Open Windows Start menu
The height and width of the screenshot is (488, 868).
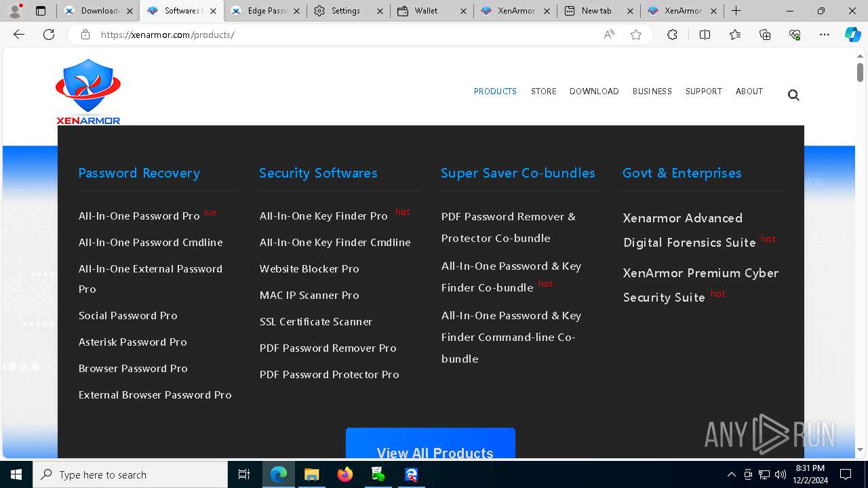[x=16, y=474]
